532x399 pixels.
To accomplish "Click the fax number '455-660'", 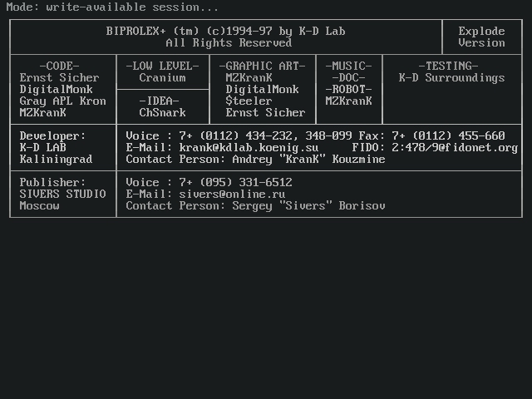I will click(481, 135).
